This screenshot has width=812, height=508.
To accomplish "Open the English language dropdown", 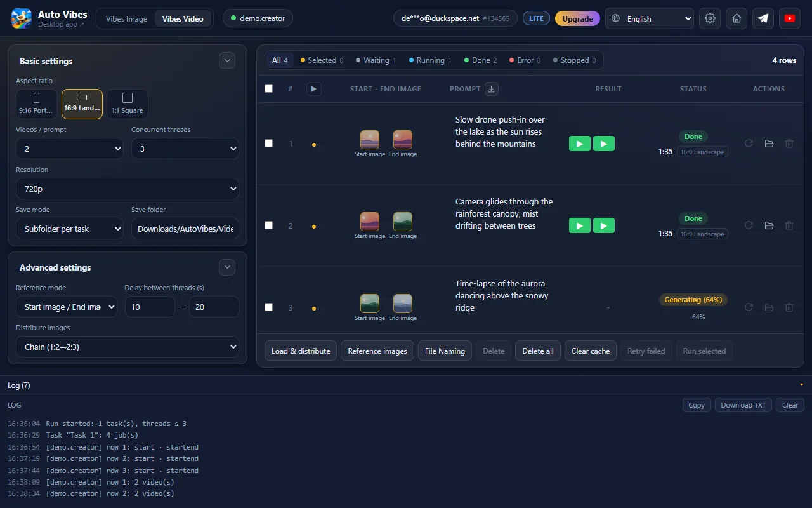I will point(650,18).
